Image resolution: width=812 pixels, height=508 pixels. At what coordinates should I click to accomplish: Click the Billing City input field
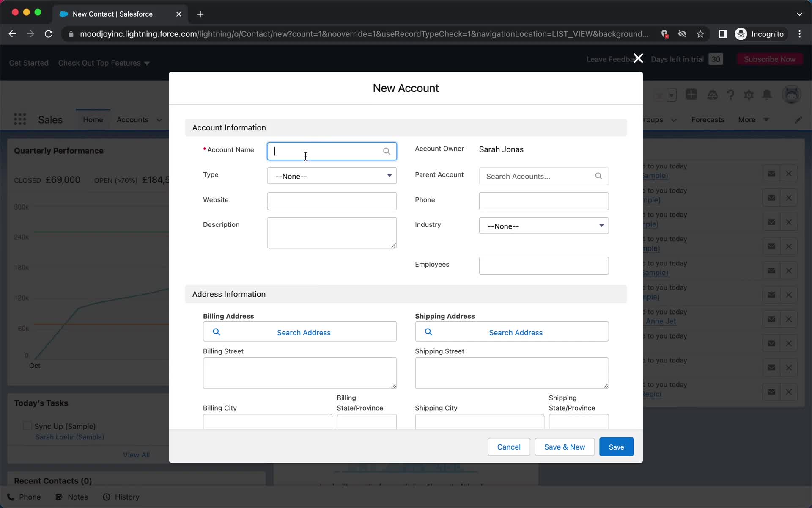point(267,422)
